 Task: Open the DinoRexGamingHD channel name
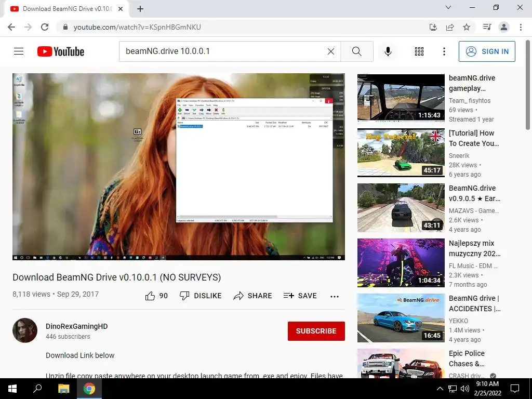coord(77,326)
